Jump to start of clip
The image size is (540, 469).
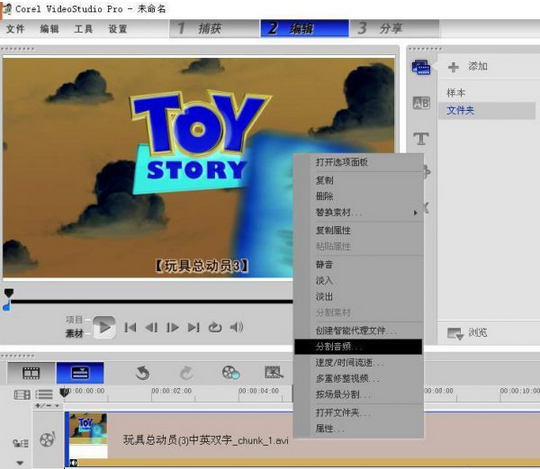click(130, 327)
